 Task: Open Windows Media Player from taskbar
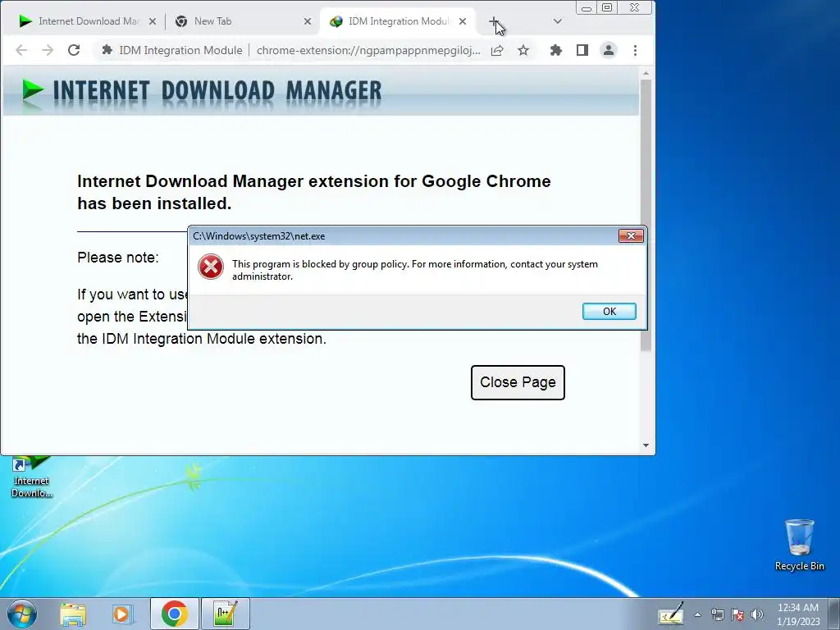(123, 614)
